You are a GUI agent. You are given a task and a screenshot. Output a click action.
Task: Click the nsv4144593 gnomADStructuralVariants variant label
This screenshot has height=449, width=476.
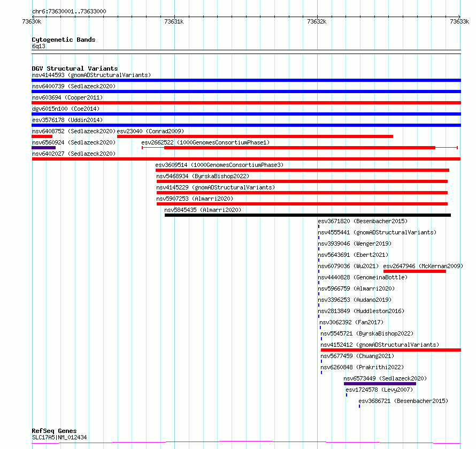[x=91, y=75]
